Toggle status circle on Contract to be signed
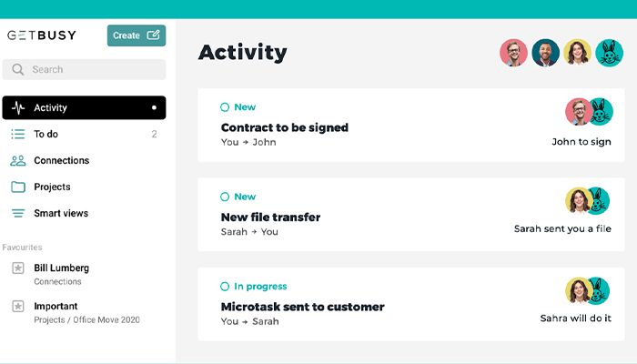 (225, 107)
